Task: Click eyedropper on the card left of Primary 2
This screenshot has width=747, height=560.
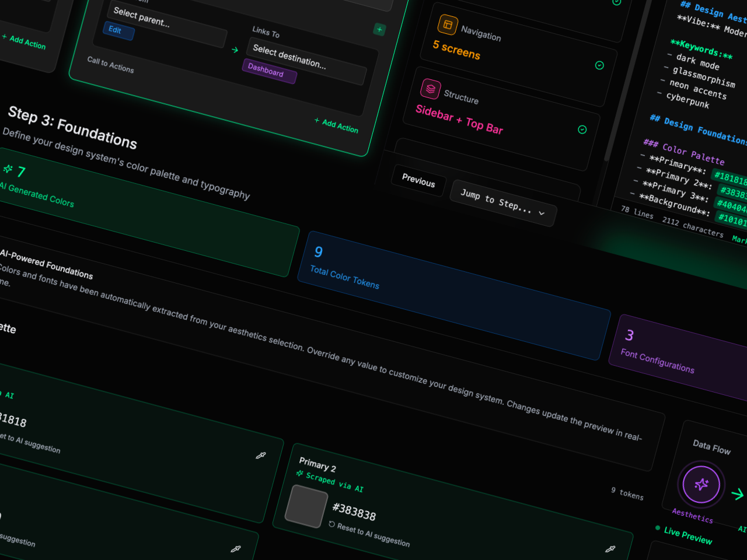Action: [261, 455]
